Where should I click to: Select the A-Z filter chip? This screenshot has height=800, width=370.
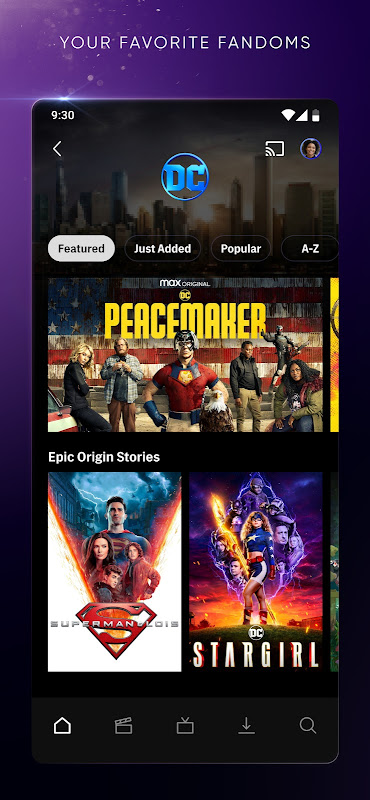click(x=310, y=248)
